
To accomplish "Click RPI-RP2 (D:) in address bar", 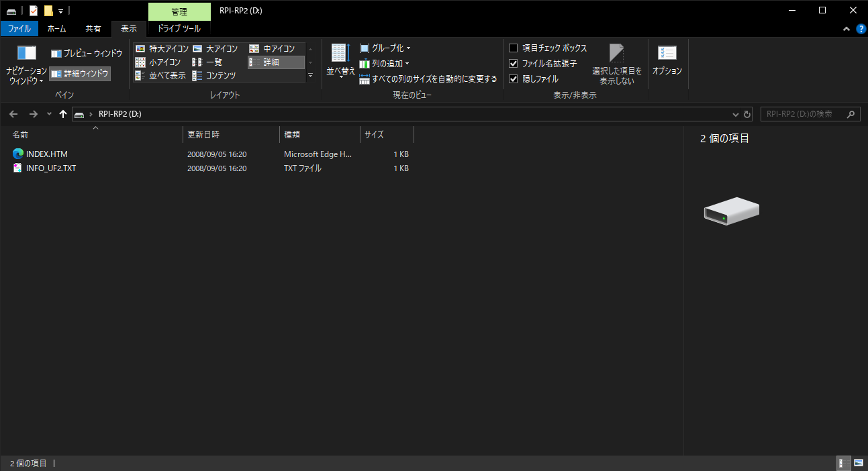I will tap(120, 114).
